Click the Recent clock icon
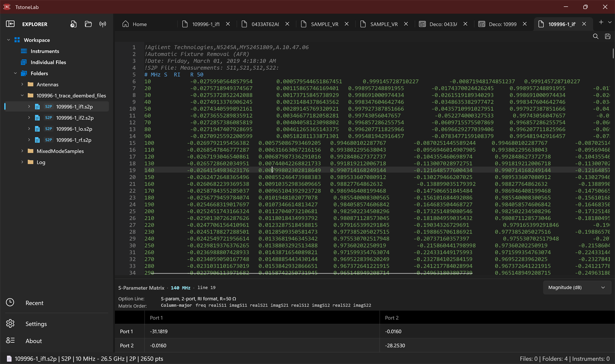The width and height of the screenshot is (615, 364). coord(10,303)
